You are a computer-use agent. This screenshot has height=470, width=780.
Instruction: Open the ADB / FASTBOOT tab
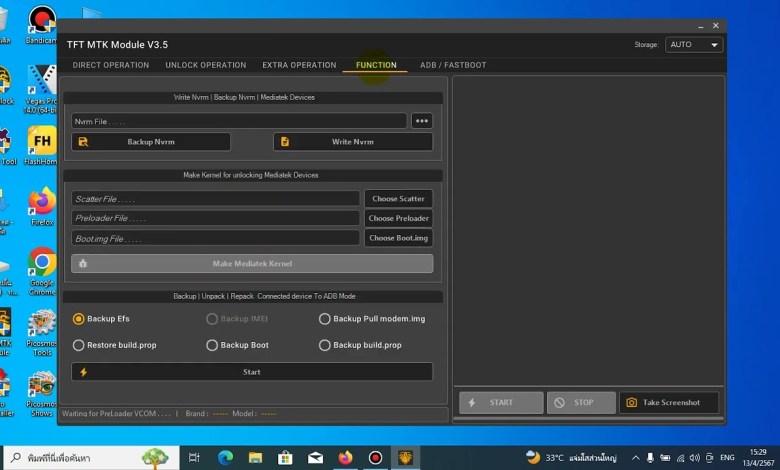click(453, 65)
